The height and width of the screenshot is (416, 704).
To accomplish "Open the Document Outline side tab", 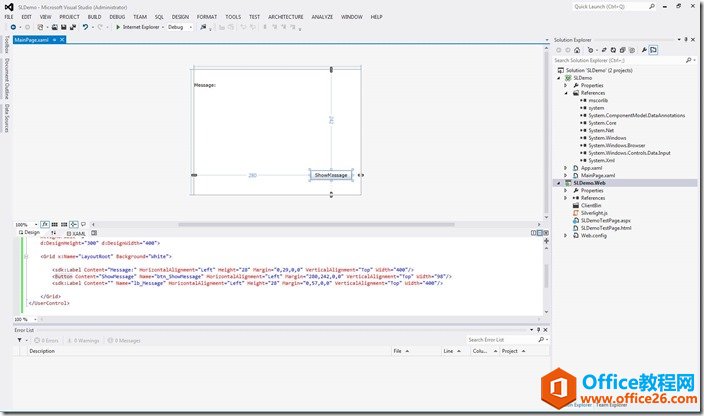I will 7,79.
